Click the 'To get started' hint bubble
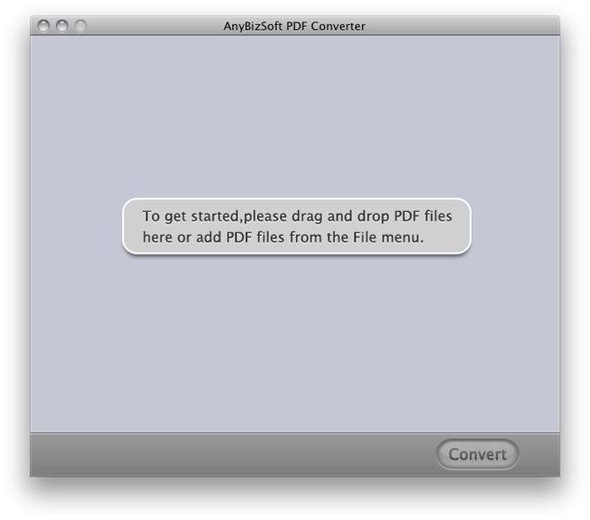Image resolution: width=590 pixels, height=520 pixels. click(297, 227)
